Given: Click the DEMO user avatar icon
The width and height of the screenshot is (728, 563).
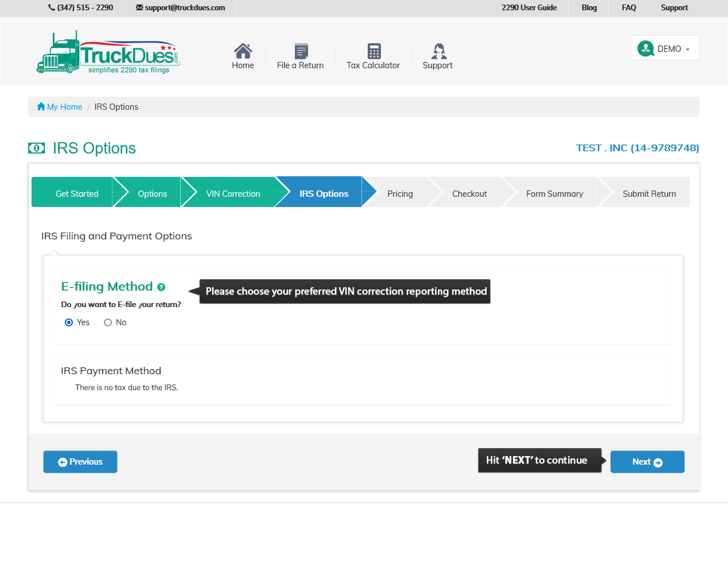Looking at the screenshot, I should coord(646,48).
